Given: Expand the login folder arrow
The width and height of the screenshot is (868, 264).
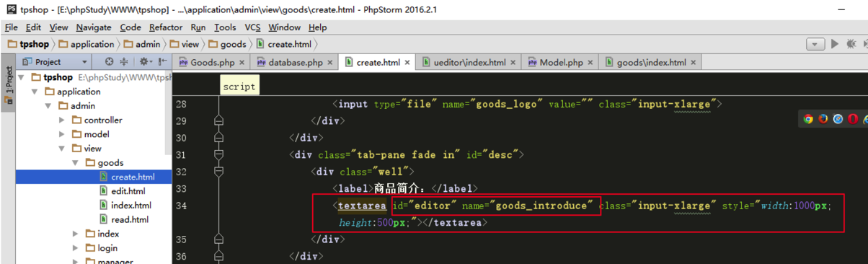Looking at the screenshot, I should point(76,248).
